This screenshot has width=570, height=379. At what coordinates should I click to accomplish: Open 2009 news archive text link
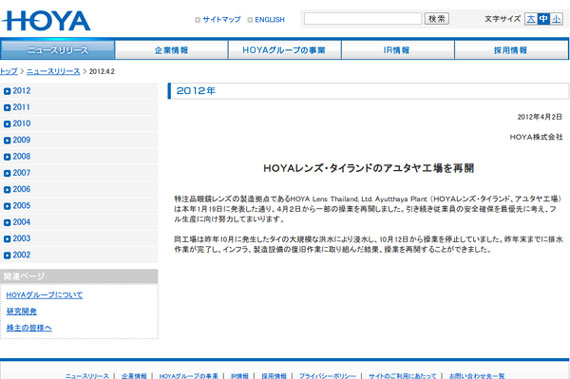[x=21, y=140]
